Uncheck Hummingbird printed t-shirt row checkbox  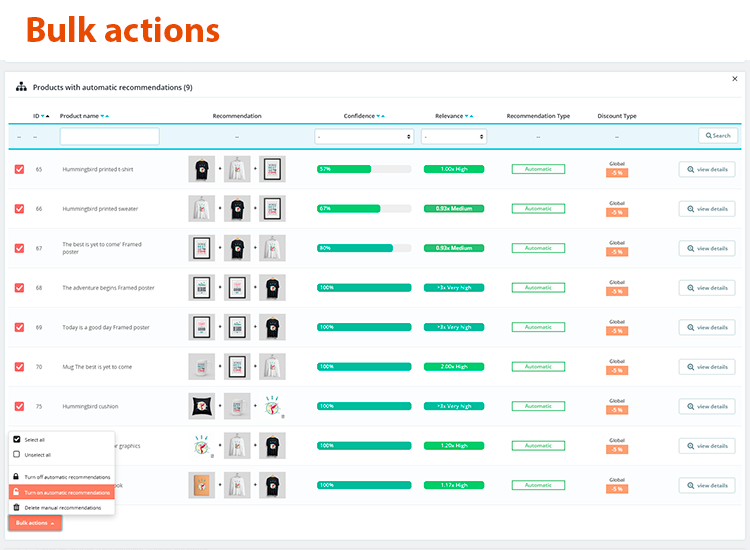coord(19,169)
